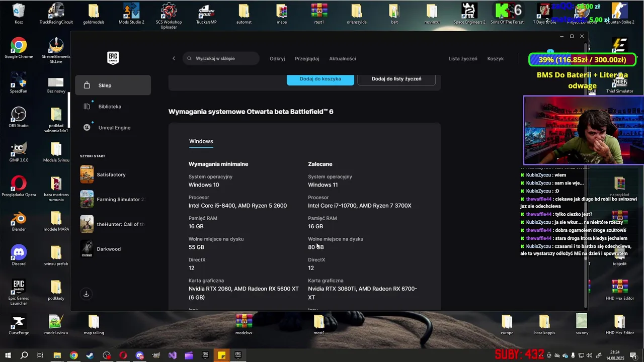Screen dimensions: 644x362
Task: Launch TruckersMP desktop shortcut
Action: 206,14
